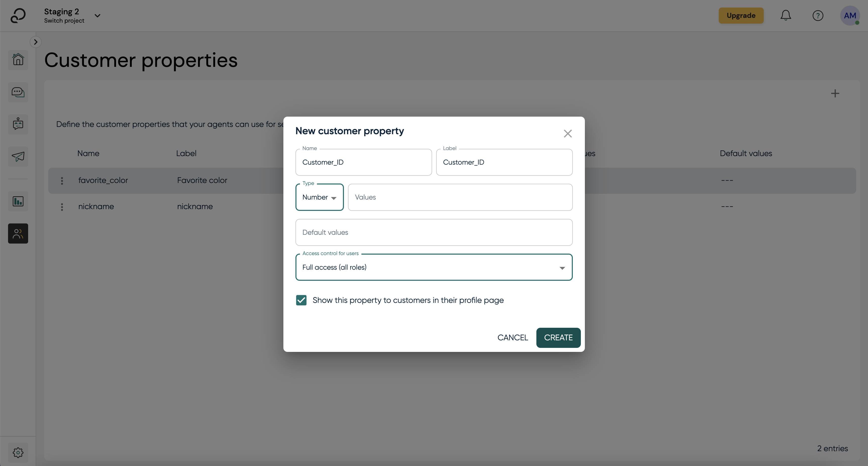Open the customers people icon
The height and width of the screenshot is (466, 868).
[18, 233]
